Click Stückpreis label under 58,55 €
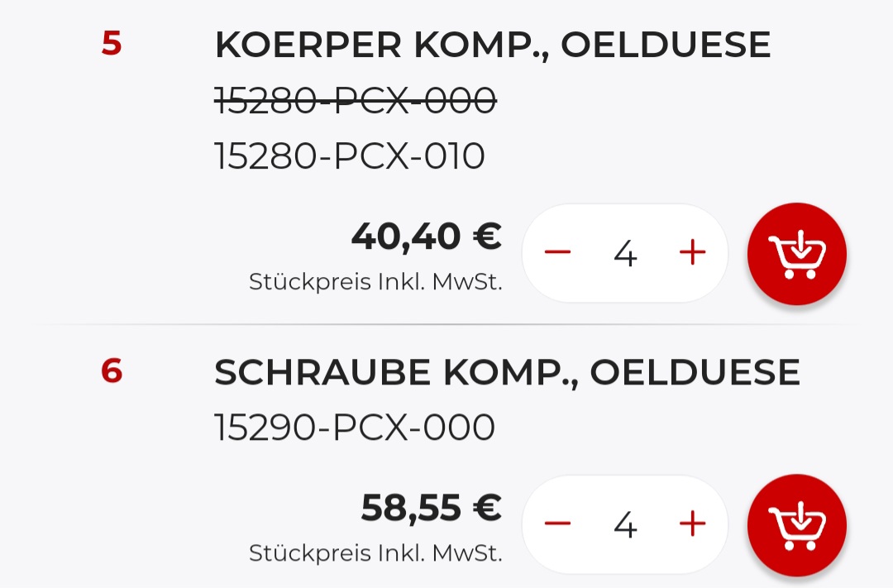Viewport: 893px width, 588px height. [375, 553]
